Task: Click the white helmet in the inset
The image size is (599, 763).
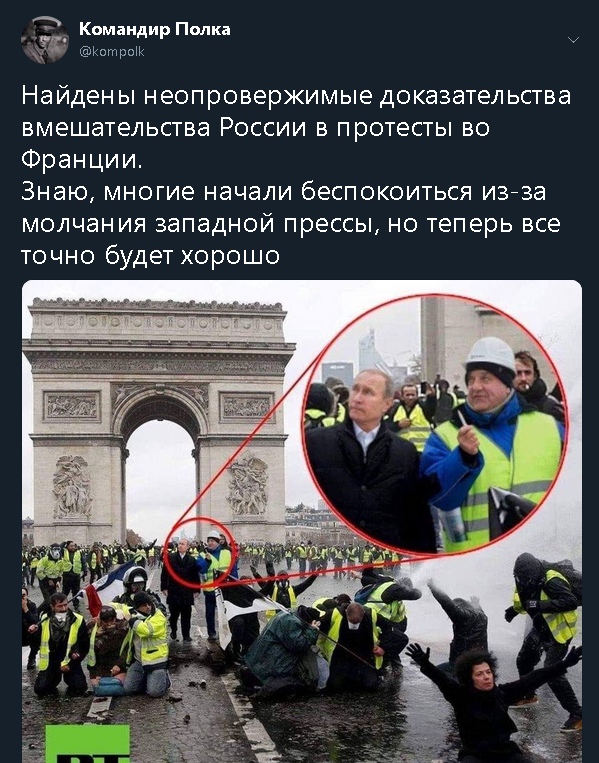Action: pos(490,353)
